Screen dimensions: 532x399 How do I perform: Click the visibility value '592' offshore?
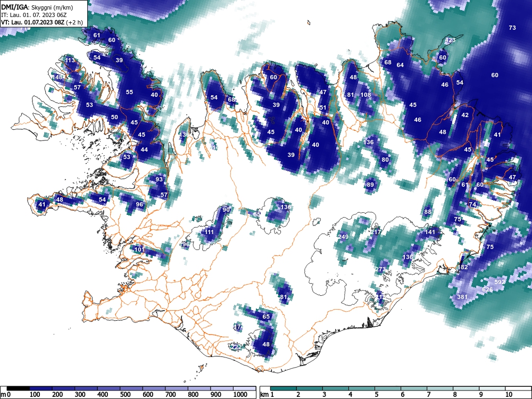(x=500, y=282)
